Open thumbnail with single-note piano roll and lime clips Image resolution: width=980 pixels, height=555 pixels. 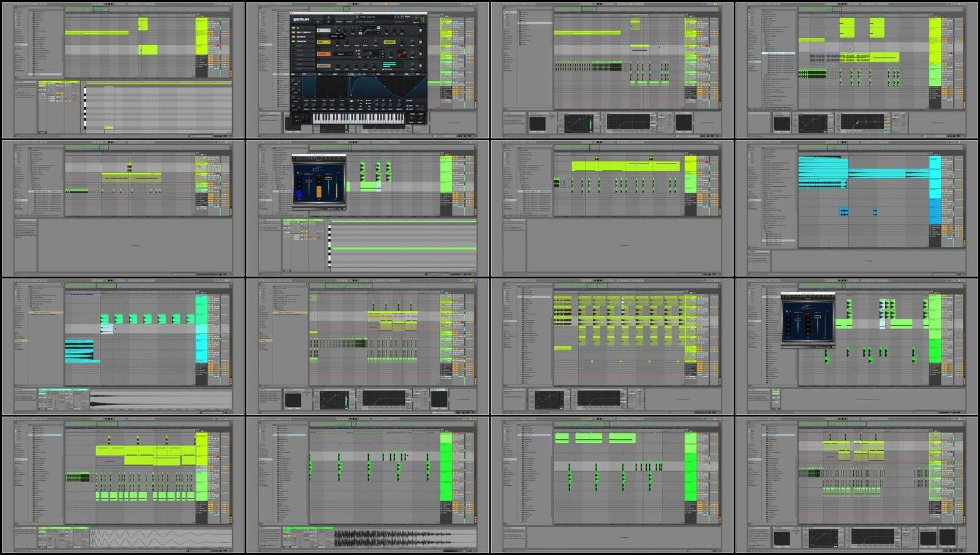click(123, 70)
